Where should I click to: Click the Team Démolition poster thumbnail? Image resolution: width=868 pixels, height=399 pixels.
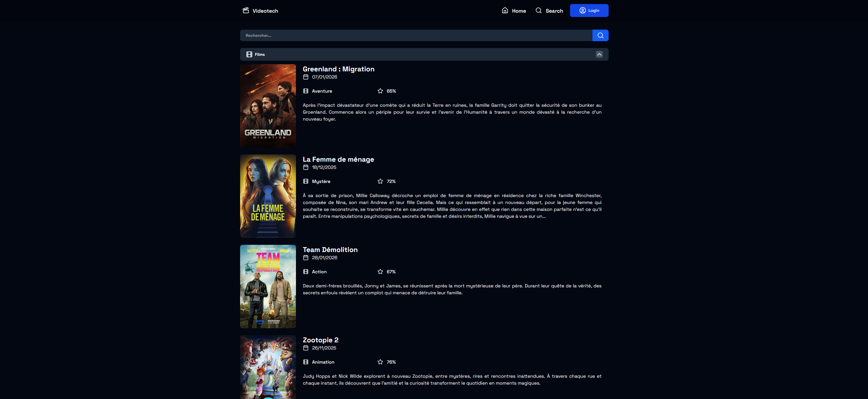(268, 286)
